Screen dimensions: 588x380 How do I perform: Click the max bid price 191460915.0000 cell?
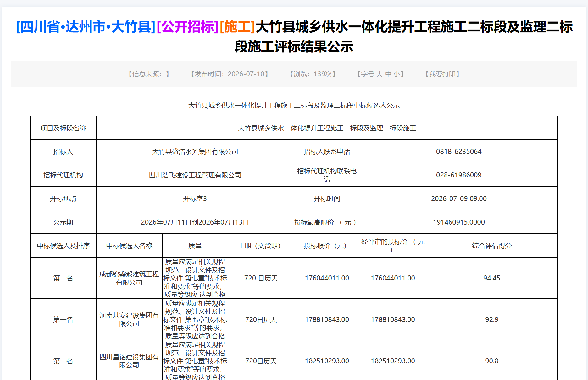459,222
